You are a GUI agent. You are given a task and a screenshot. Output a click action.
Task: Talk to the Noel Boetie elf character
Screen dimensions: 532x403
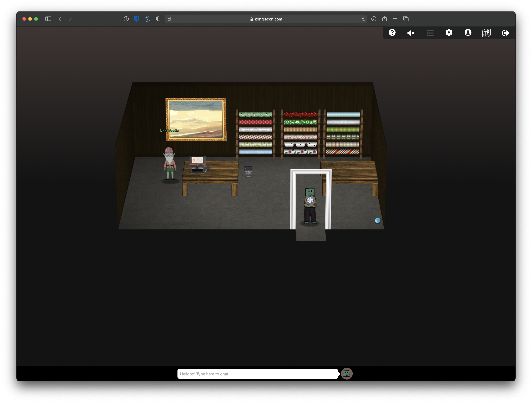pyautogui.click(x=170, y=164)
